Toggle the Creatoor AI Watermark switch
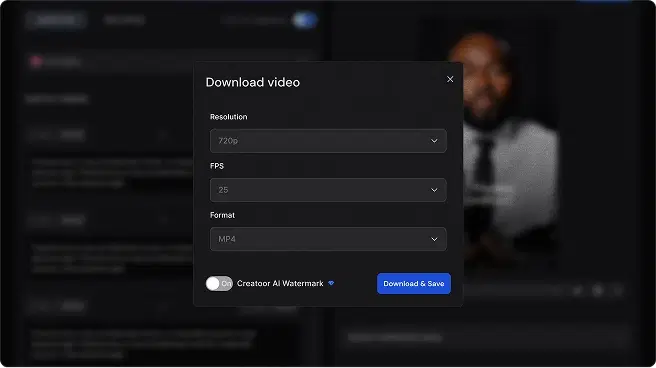This screenshot has height=368, width=656. [219, 284]
